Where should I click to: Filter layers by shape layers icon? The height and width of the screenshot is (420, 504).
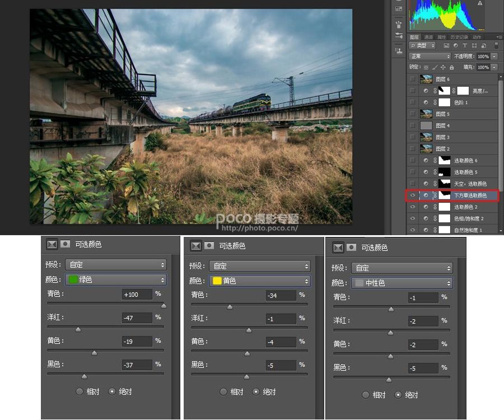click(x=474, y=45)
